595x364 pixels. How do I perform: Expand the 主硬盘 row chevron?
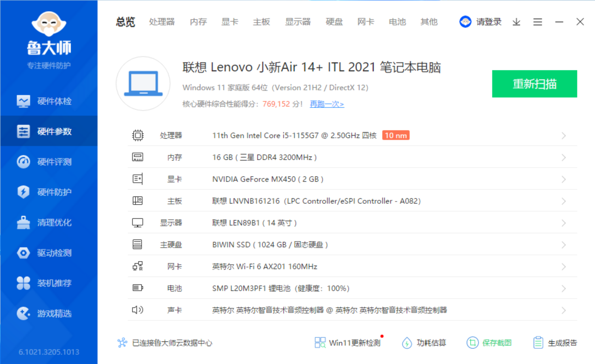tap(563, 245)
